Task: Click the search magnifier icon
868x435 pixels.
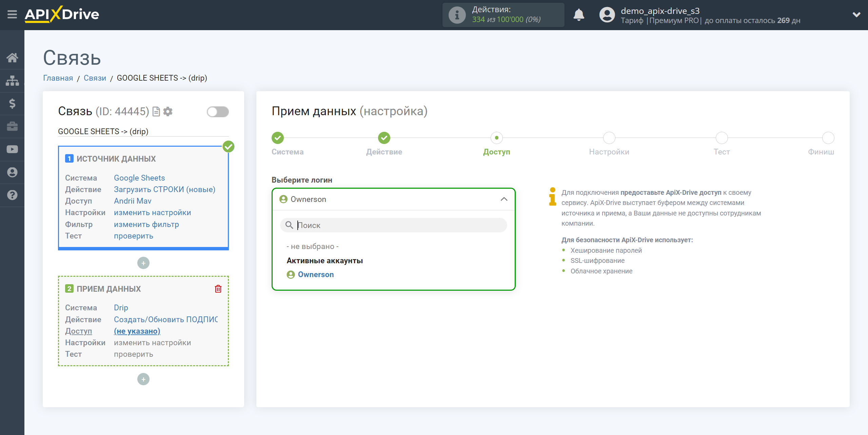Action: click(x=289, y=225)
